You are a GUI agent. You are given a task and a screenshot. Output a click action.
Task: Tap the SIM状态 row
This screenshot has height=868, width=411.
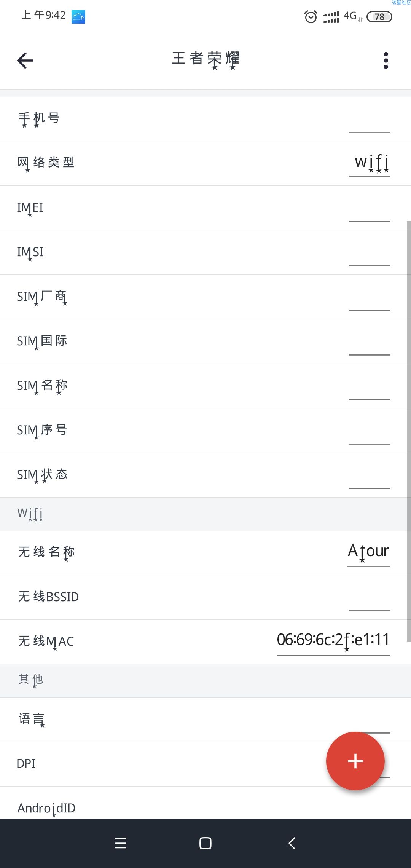205,475
